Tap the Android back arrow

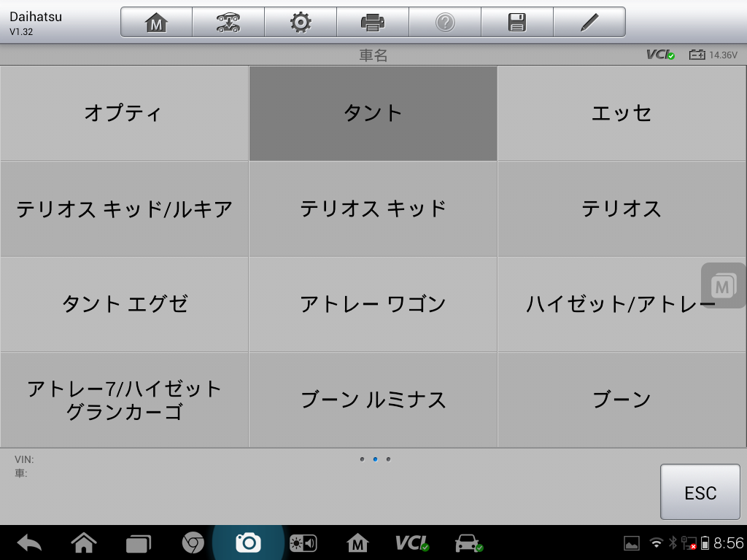29,542
